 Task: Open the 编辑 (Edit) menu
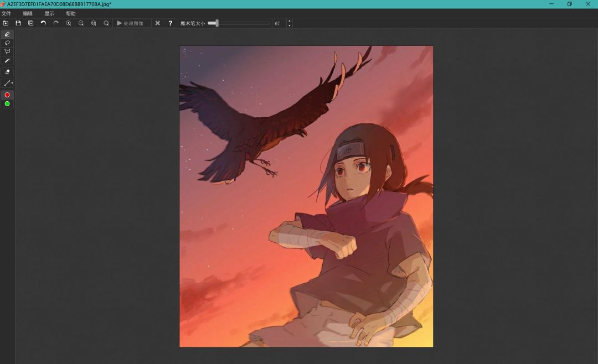coord(28,13)
